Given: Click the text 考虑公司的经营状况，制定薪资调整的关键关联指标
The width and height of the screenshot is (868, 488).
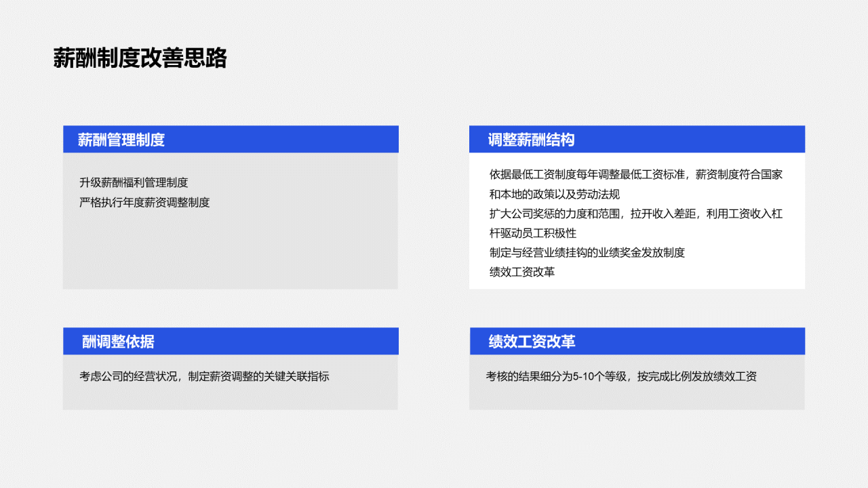Looking at the screenshot, I should point(204,376).
